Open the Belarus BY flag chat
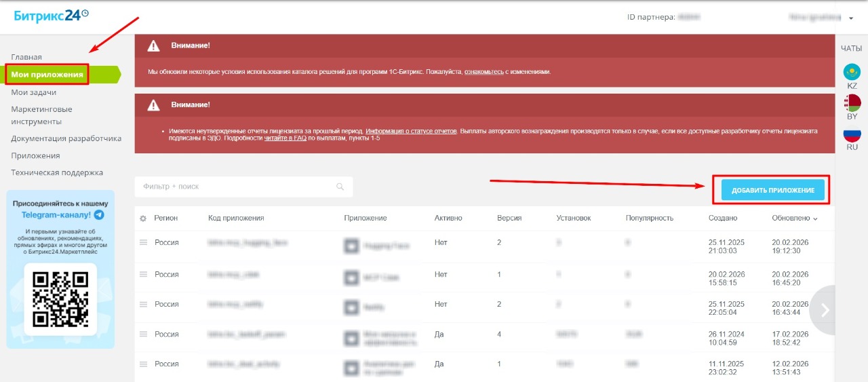This screenshot has height=382, width=868. (x=852, y=102)
